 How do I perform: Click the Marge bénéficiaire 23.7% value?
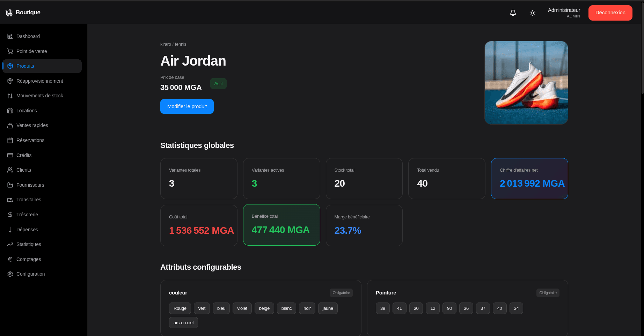[347, 231]
